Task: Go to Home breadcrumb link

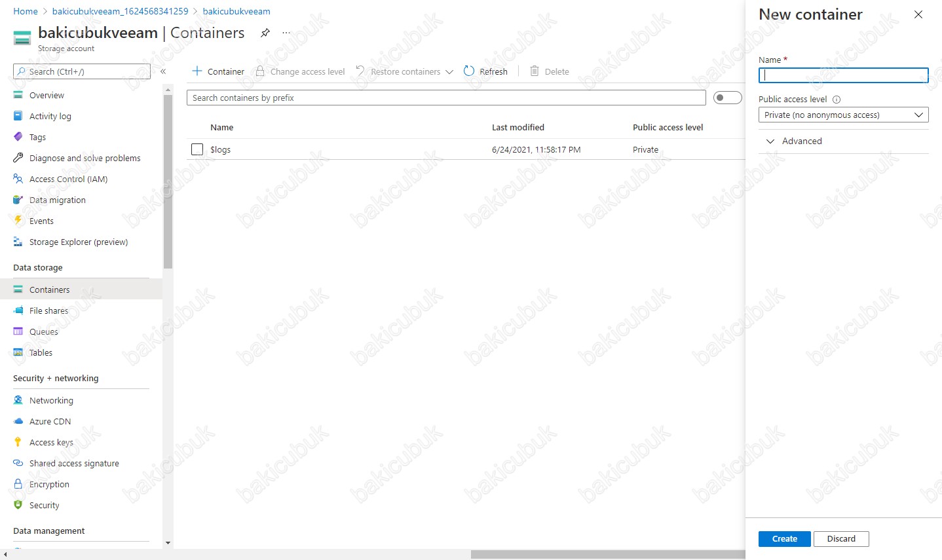Action: coord(26,11)
